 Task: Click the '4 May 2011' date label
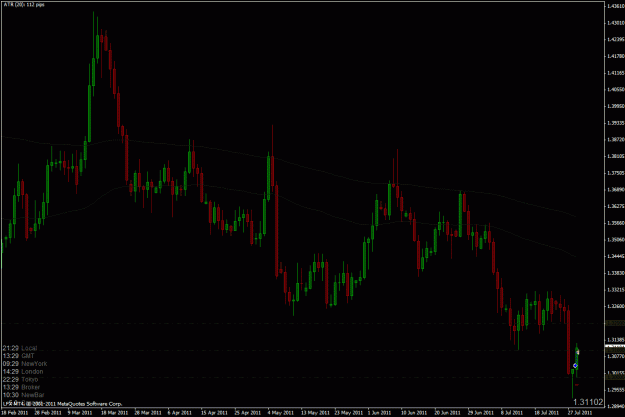click(x=281, y=413)
